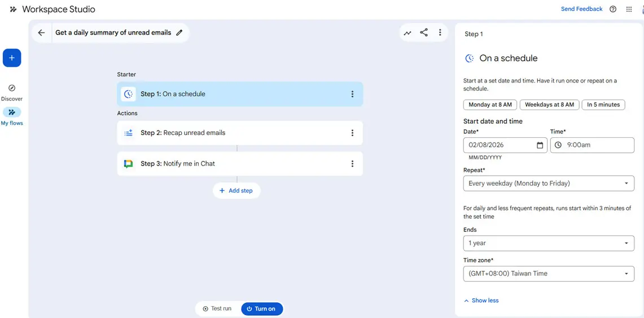Turn on the flow
The height and width of the screenshot is (318, 644).
click(262, 309)
